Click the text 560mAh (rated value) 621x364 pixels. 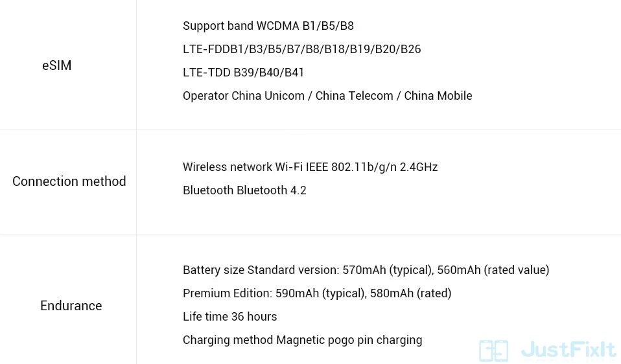(x=493, y=270)
